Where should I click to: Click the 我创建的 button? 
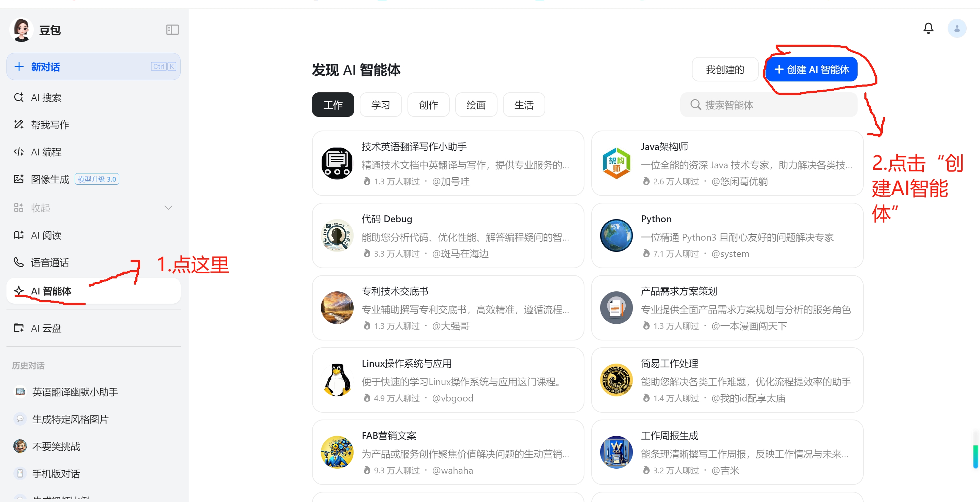click(724, 70)
